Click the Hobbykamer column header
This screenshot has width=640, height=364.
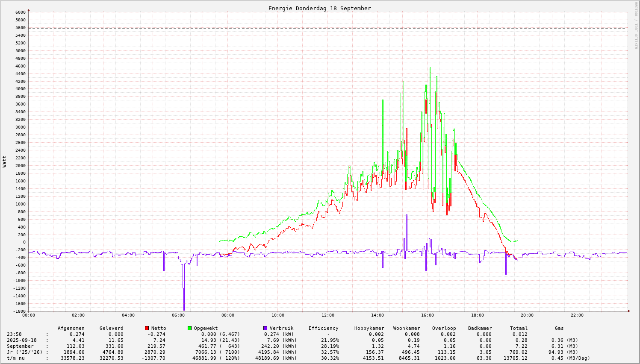369,328
